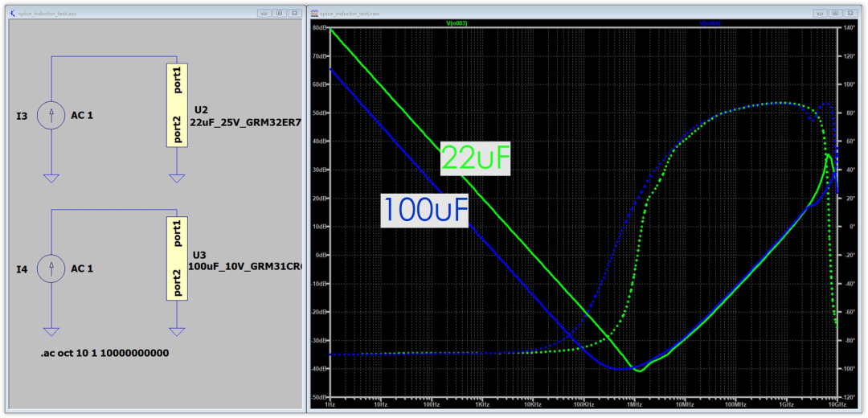Click the -120° label on phase axis
This screenshot has height=418, width=868.
pos(850,397)
